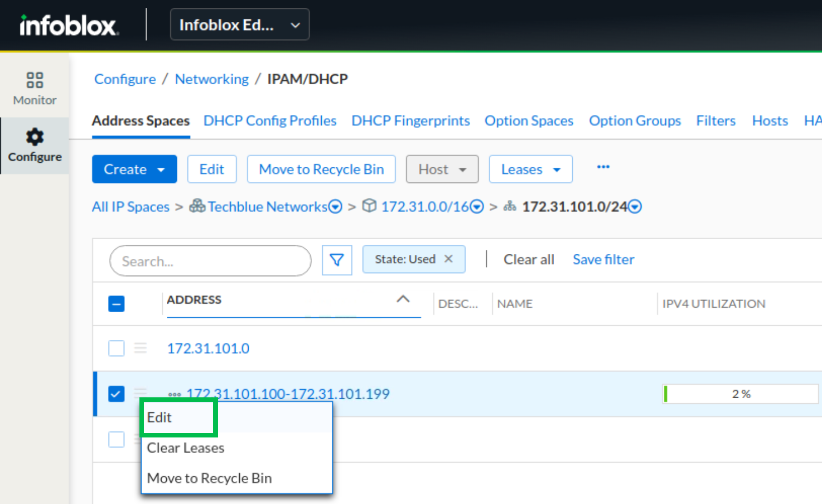Sort by Address using the ascending arrow
This screenshot has height=504, width=822.
coord(403,299)
